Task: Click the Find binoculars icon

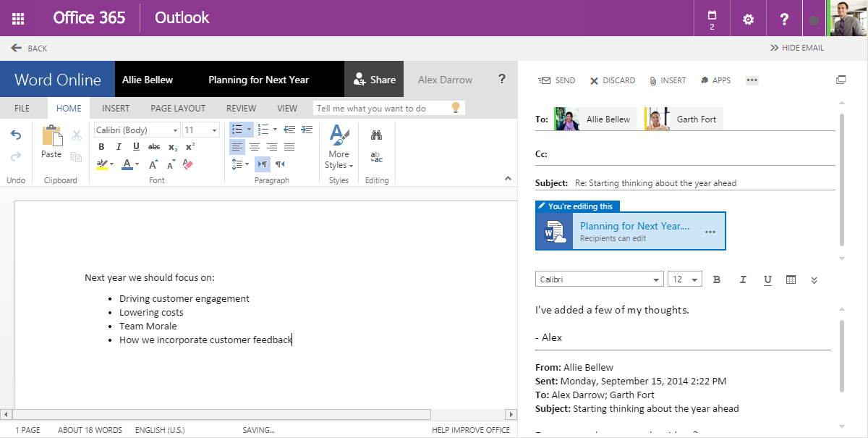Action: click(x=376, y=135)
